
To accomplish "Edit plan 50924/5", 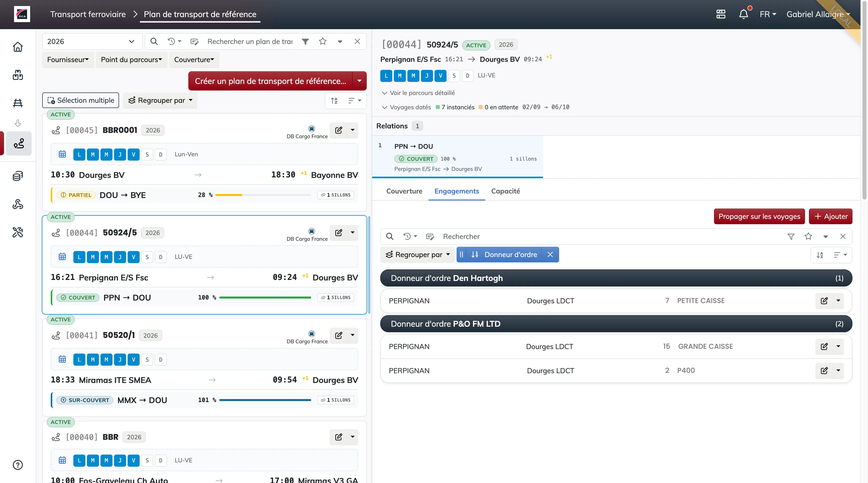I will tap(339, 232).
